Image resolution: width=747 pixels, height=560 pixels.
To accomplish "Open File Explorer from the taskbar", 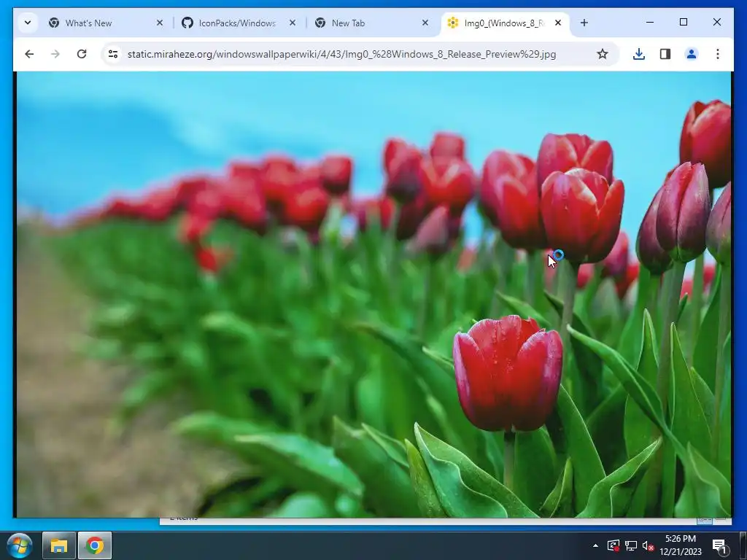I will click(x=59, y=545).
